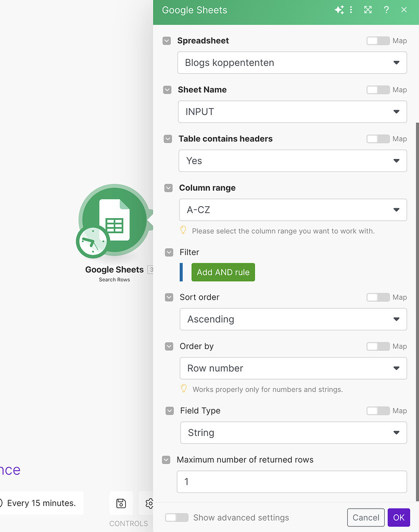The height and width of the screenshot is (532, 419).
Task: Open the AI assistant sparkles icon
Action: [x=340, y=9]
